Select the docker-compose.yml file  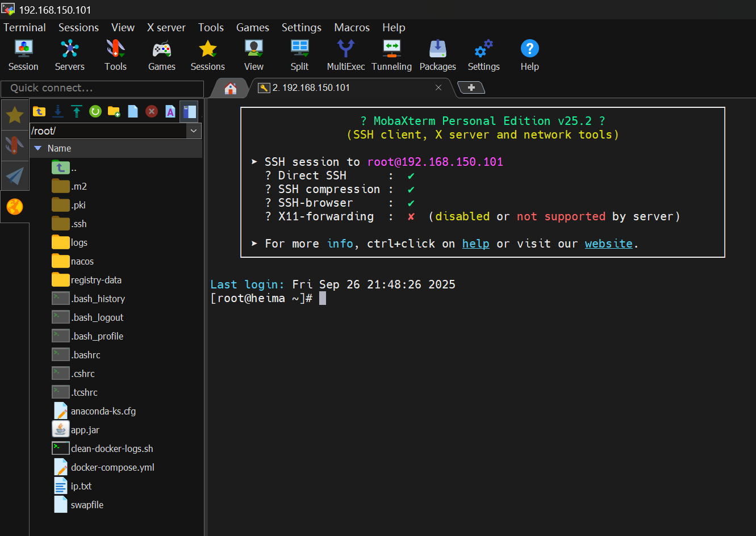(103, 467)
